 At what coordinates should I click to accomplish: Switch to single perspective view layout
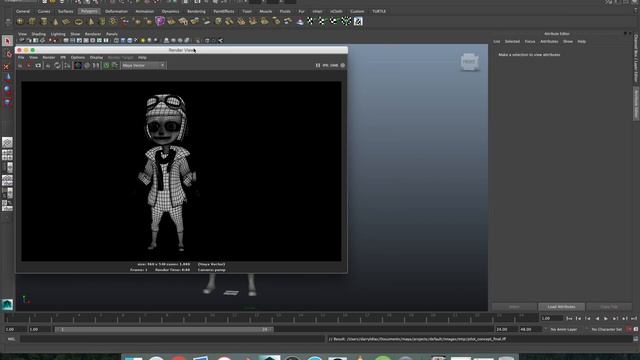coord(7,142)
